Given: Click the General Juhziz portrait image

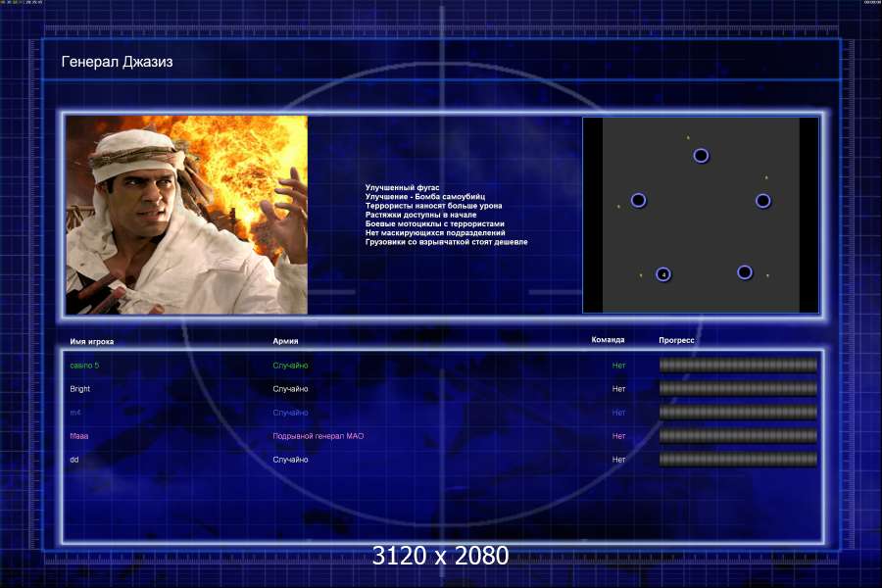Looking at the screenshot, I should coord(187,215).
